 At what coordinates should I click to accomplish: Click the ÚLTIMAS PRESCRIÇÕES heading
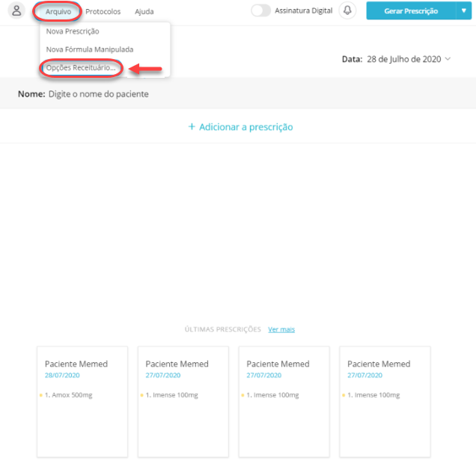pos(223,329)
